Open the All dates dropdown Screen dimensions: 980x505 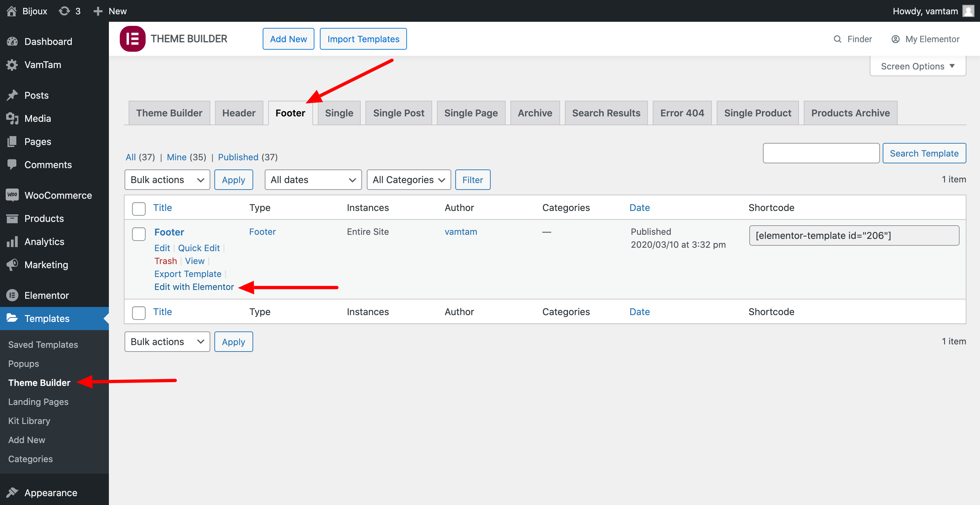click(313, 180)
